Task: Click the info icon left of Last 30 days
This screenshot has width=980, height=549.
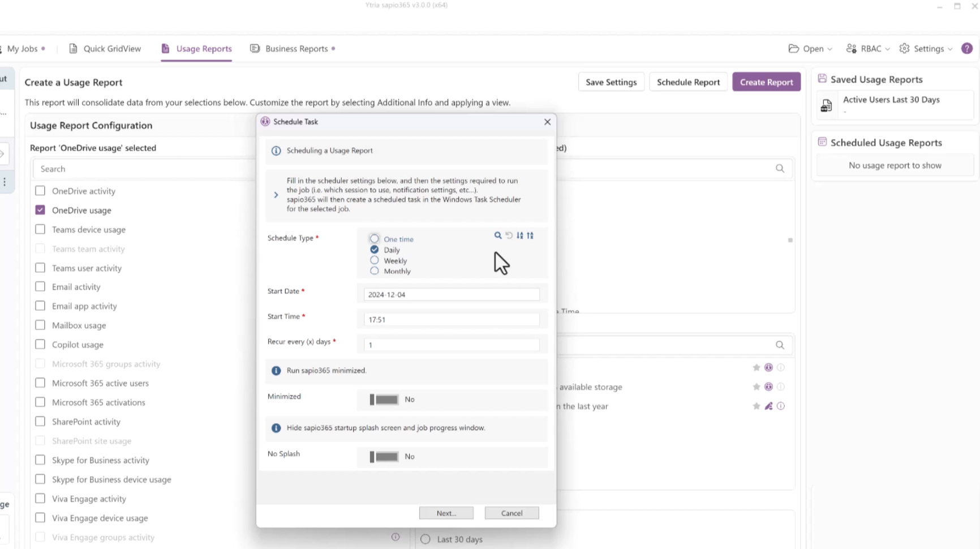Action: pos(396,537)
